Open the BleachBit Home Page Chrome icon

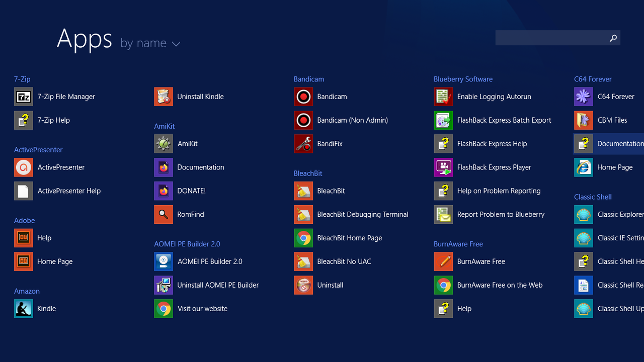[x=303, y=238]
